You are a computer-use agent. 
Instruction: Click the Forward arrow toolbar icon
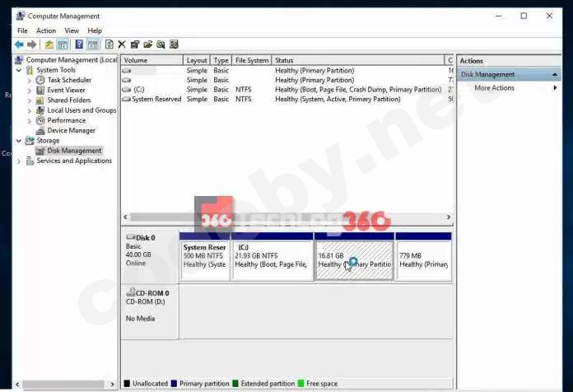tap(32, 44)
